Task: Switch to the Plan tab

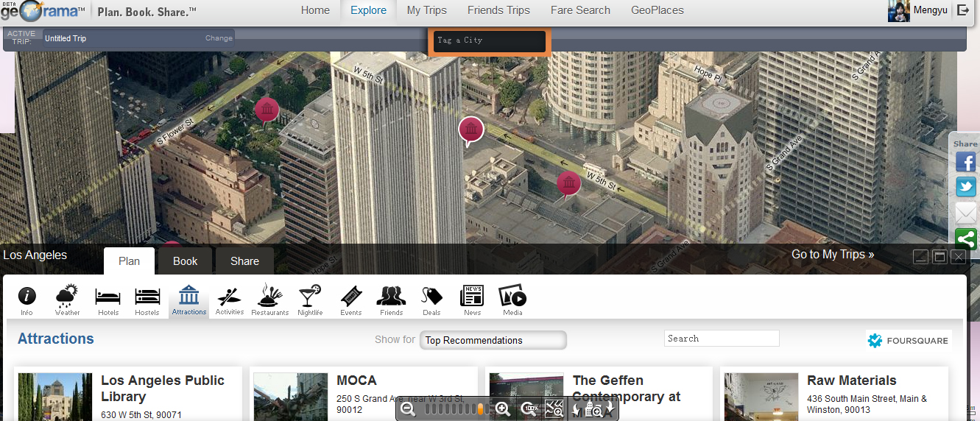Action: (x=129, y=261)
